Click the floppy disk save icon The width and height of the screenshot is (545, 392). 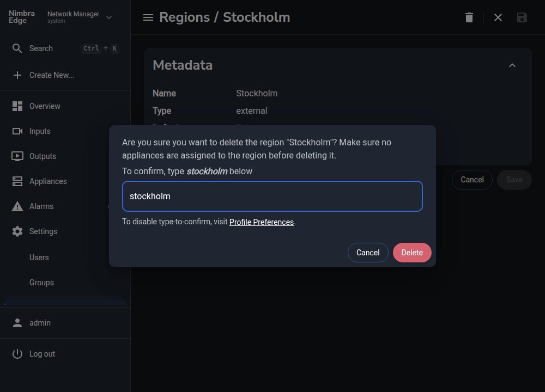tap(522, 17)
